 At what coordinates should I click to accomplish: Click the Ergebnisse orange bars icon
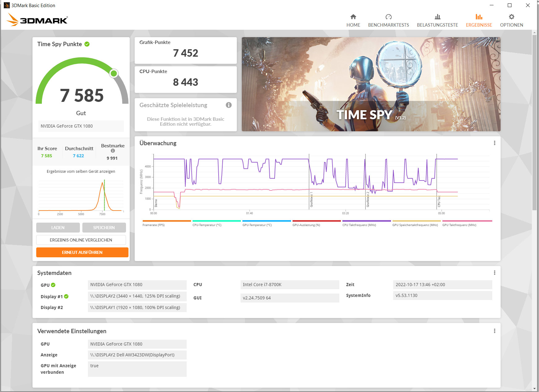[479, 17]
